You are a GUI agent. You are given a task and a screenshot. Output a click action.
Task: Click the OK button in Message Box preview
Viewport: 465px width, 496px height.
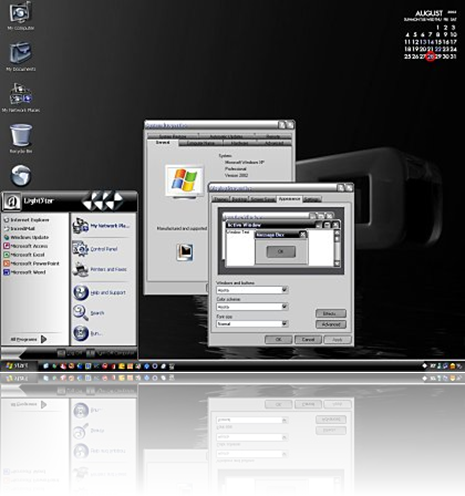(x=281, y=251)
